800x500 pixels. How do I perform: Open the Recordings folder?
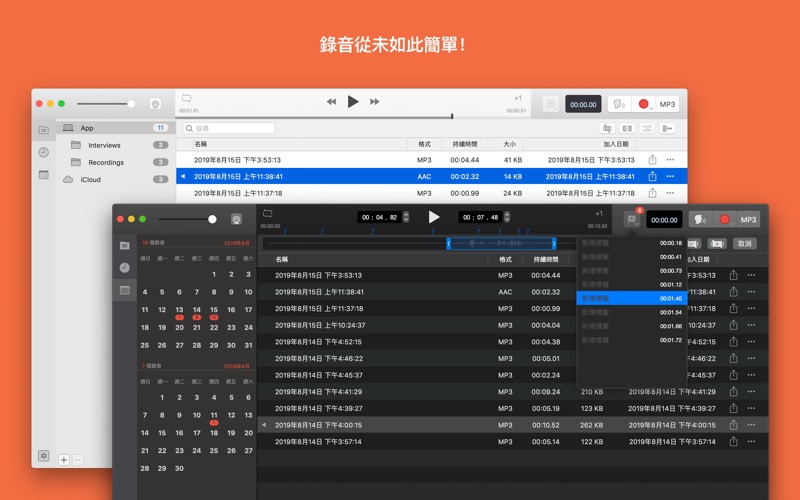pos(115,162)
